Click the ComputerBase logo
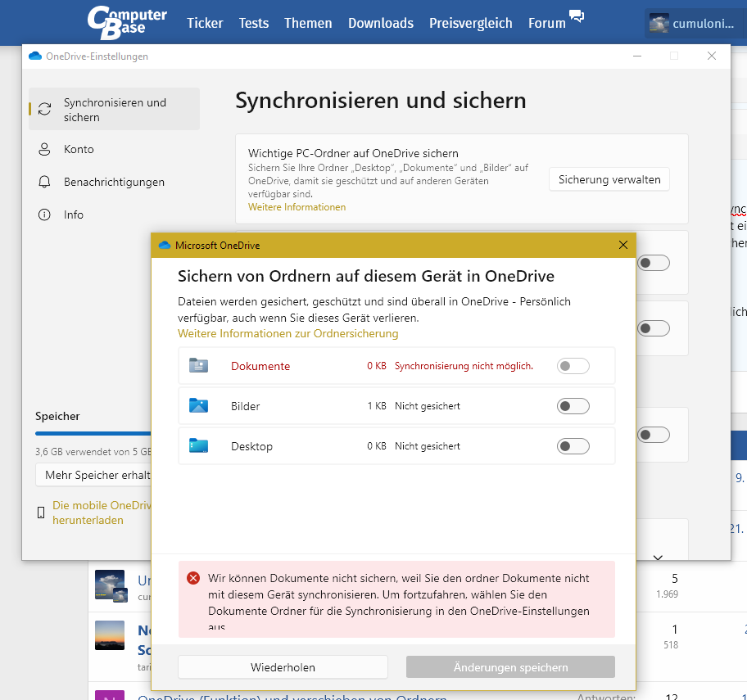This screenshot has width=747, height=700. coord(127,22)
